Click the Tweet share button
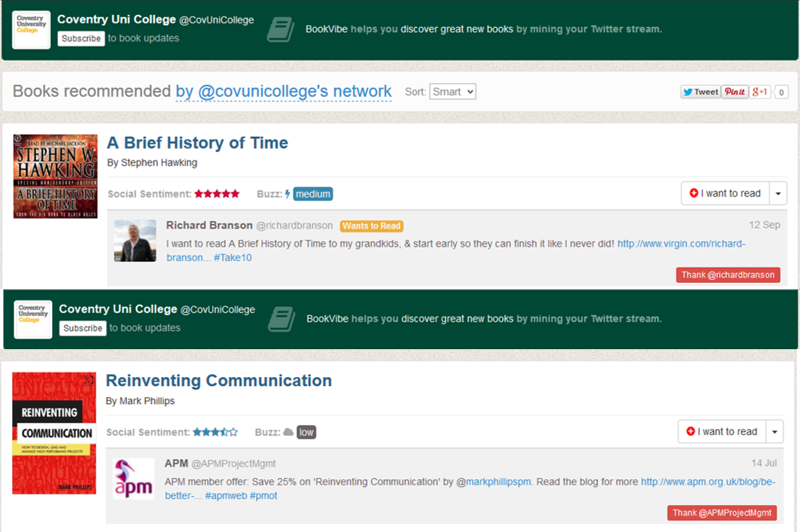The height and width of the screenshot is (532, 800). click(700, 92)
